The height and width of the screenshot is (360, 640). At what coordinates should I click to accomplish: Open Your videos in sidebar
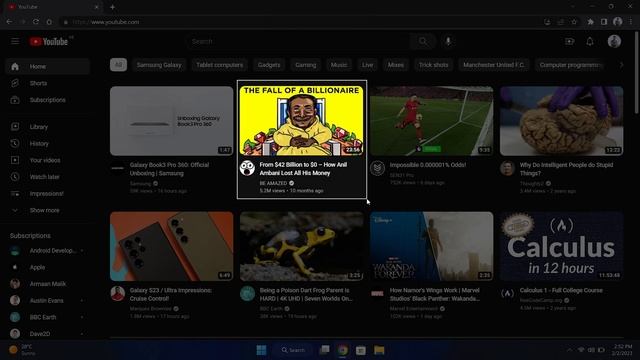coord(48,160)
